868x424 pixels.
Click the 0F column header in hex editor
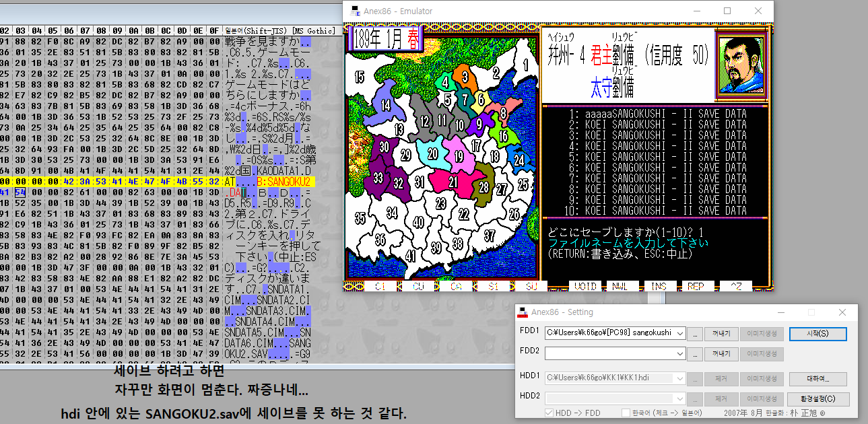(x=214, y=30)
